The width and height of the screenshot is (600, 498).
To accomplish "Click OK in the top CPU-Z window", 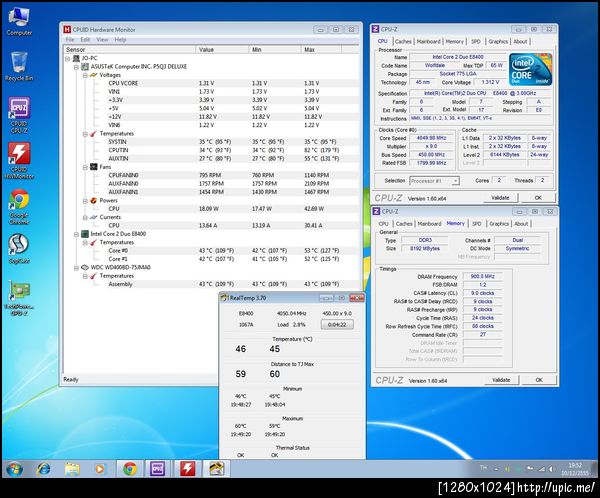I will tap(538, 198).
